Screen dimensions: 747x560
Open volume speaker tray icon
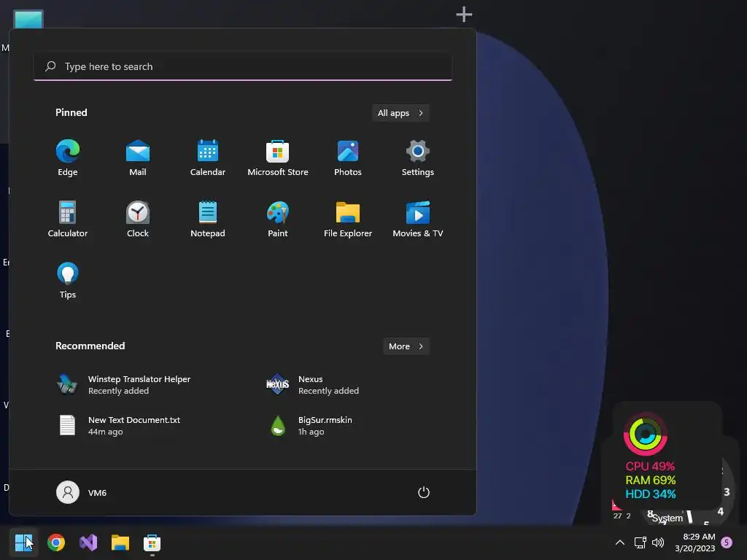pyautogui.click(x=658, y=542)
